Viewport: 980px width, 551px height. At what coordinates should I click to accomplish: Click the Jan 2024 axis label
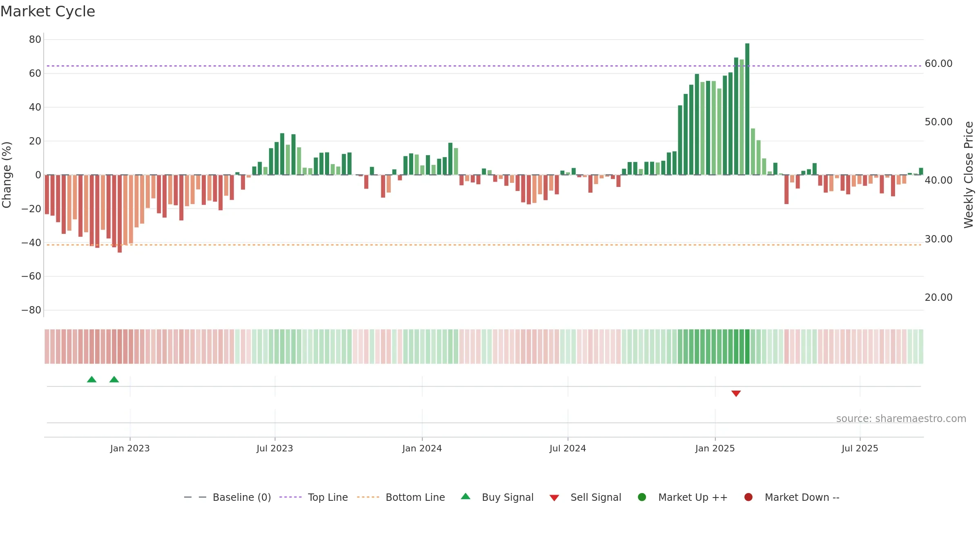click(422, 448)
